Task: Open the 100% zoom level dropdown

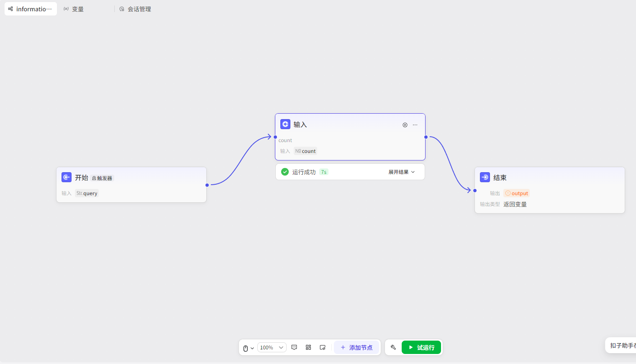Action: (272, 347)
